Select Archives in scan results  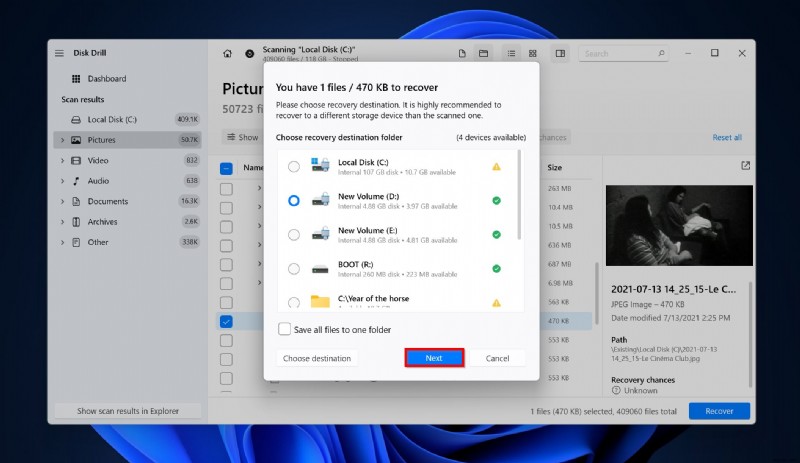[128, 222]
